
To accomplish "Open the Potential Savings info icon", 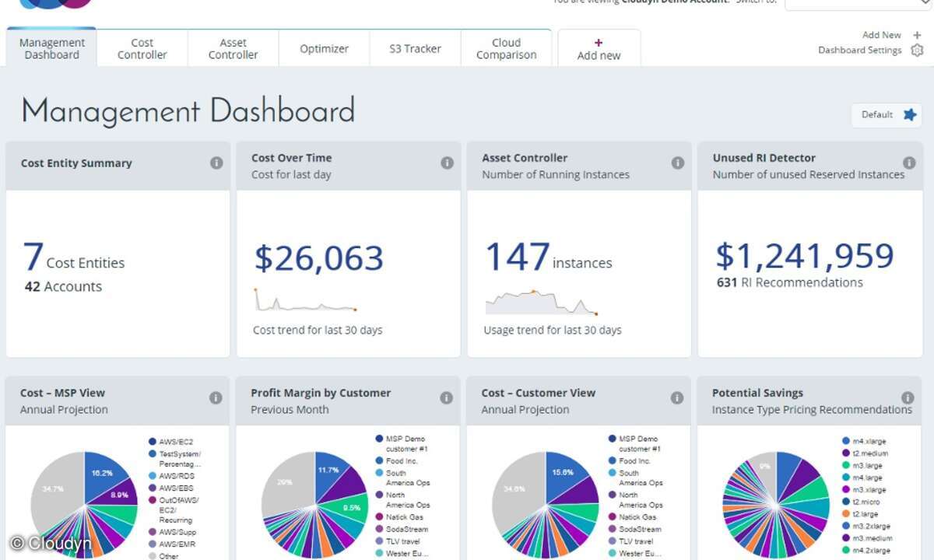I will [x=908, y=397].
